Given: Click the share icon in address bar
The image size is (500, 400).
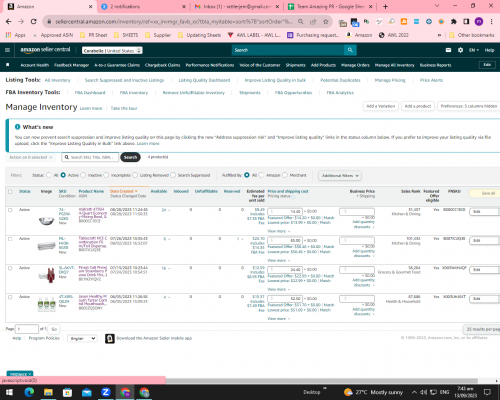Looking at the screenshot, I should pyautogui.click(x=313, y=22).
